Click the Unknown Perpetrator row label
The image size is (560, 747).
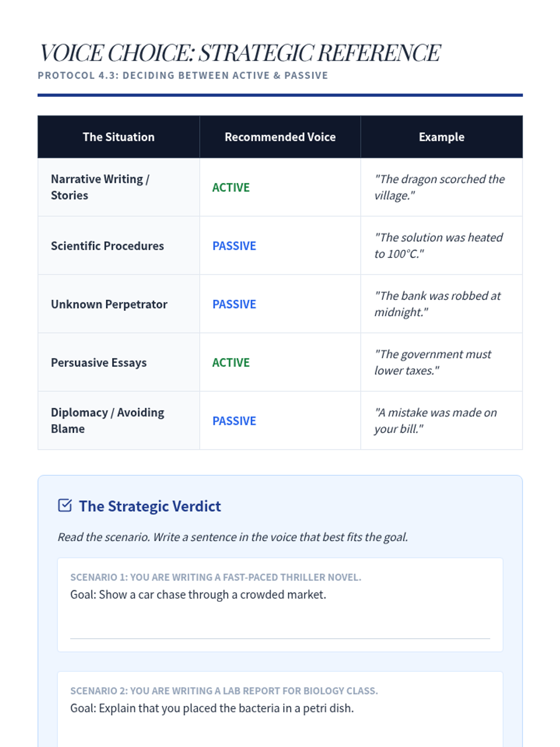(109, 304)
